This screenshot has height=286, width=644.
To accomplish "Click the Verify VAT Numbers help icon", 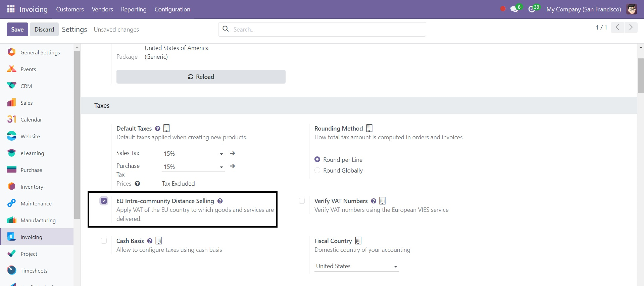I will point(374,201).
